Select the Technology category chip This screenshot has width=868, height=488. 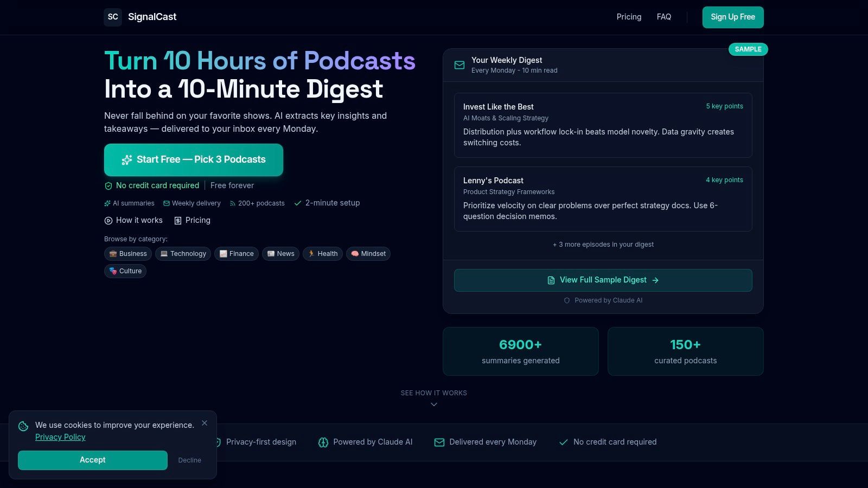point(183,253)
